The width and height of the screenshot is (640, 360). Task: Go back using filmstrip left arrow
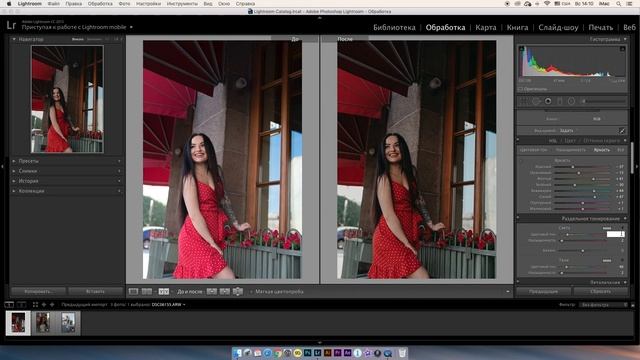click(44, 304)
